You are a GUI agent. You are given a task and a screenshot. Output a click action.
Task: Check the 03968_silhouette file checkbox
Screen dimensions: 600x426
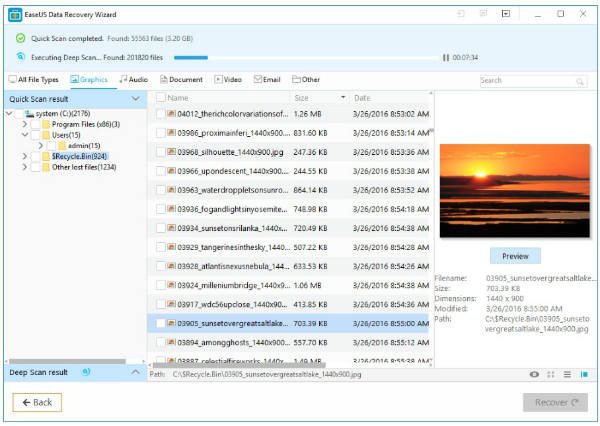(x=161, y=152)
